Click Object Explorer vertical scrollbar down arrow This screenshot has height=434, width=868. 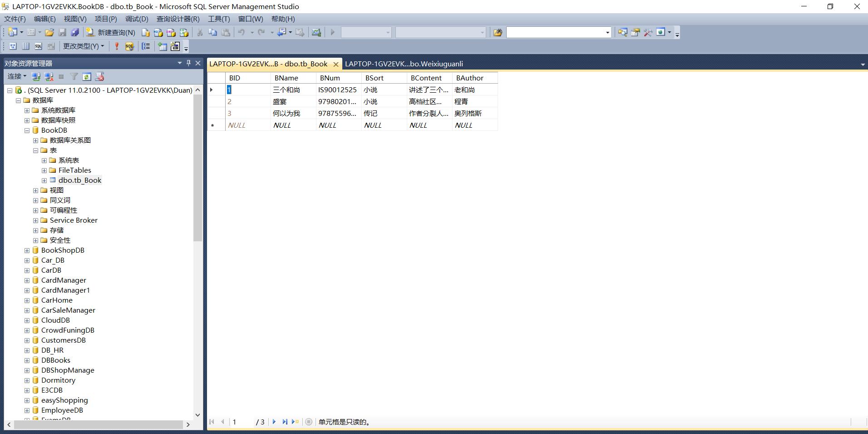[197, 414]
